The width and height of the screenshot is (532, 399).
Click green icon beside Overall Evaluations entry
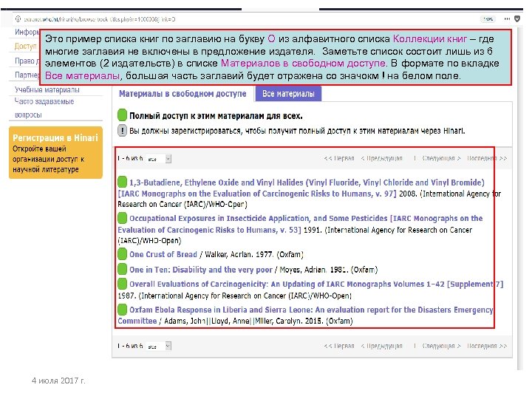(122, 284)
